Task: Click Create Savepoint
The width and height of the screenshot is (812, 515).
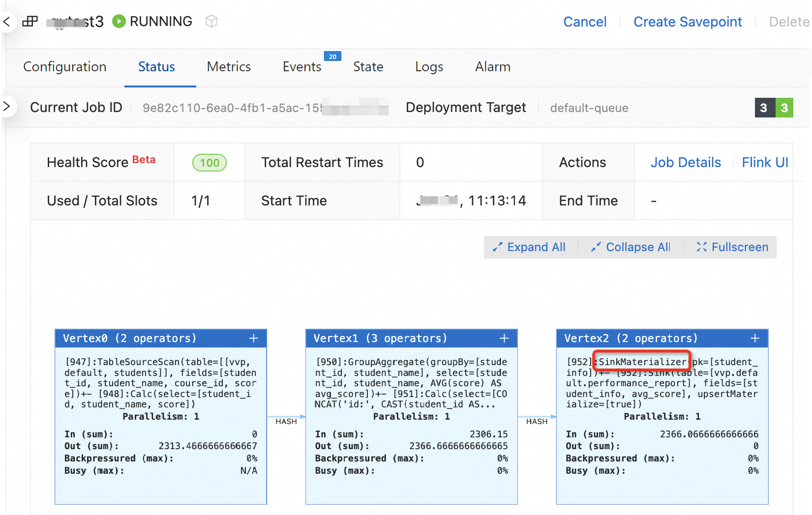Action: [688, 22]
